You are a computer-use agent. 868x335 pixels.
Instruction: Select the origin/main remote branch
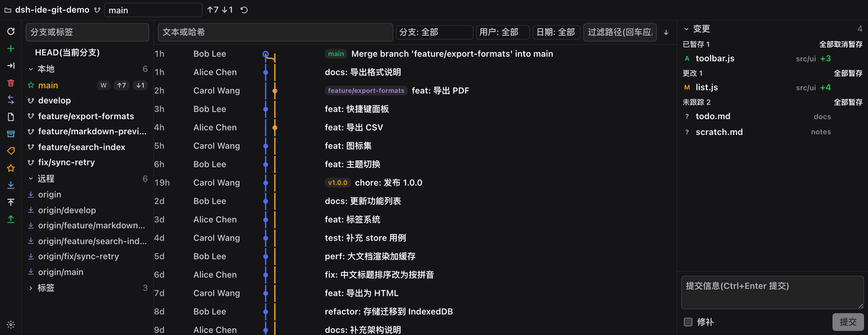coord(61,272)
